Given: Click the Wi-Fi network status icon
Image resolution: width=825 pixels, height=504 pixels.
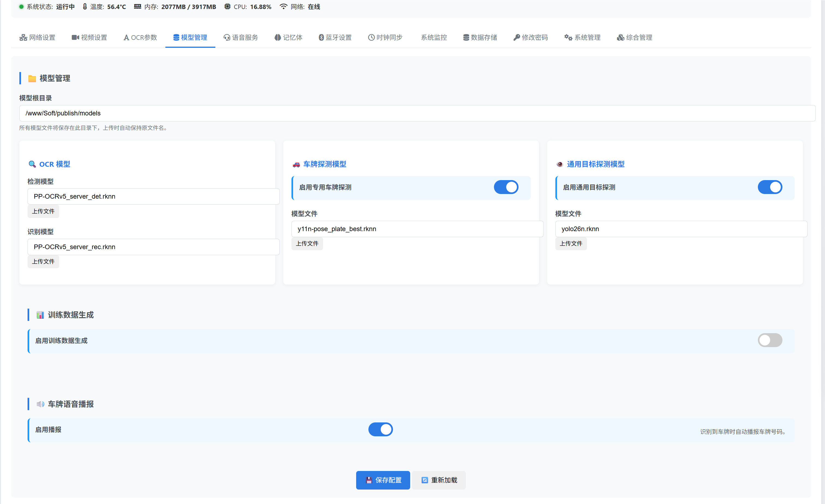Looking at the screenshot, I should [x=283, y=7].
